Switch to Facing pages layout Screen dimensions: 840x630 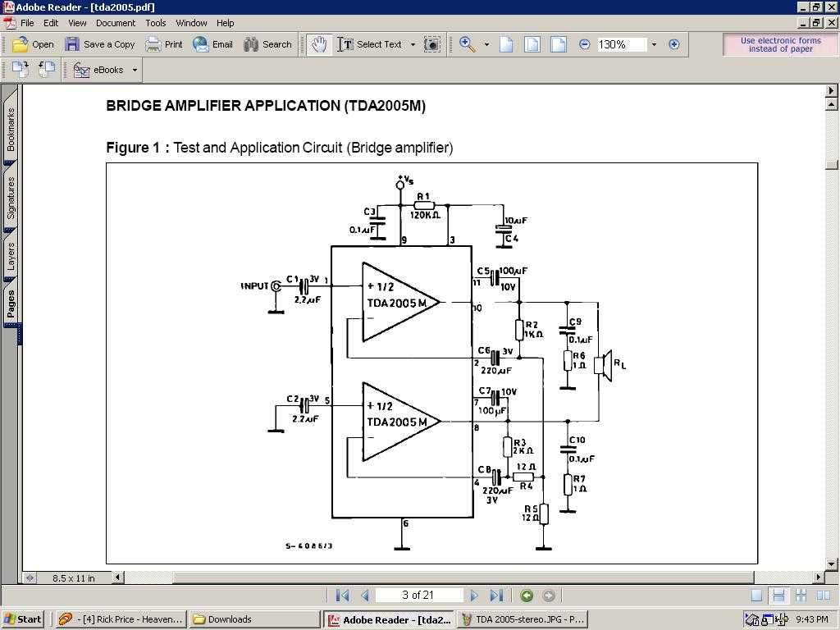(x=824, y=596)
